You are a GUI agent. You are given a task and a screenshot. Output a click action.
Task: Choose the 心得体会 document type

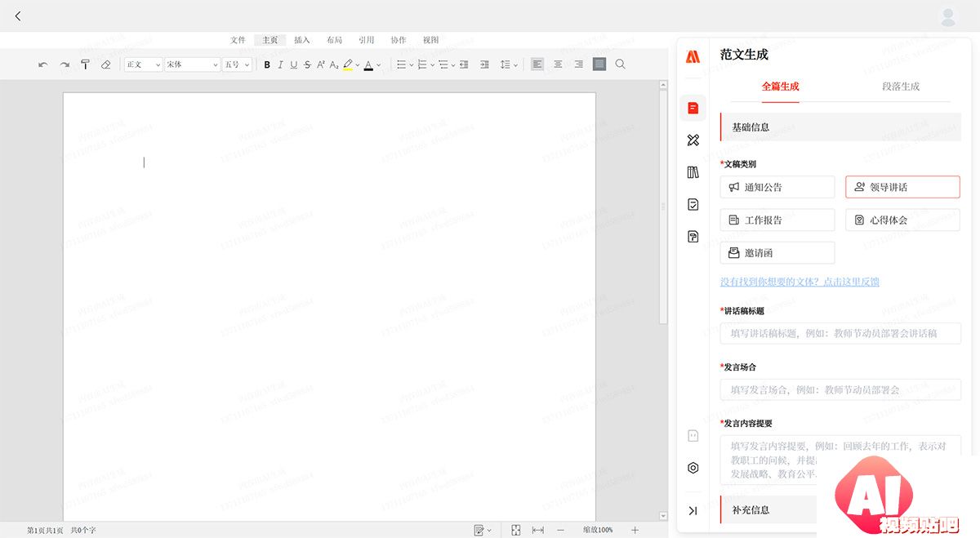(x=902, y=220)
